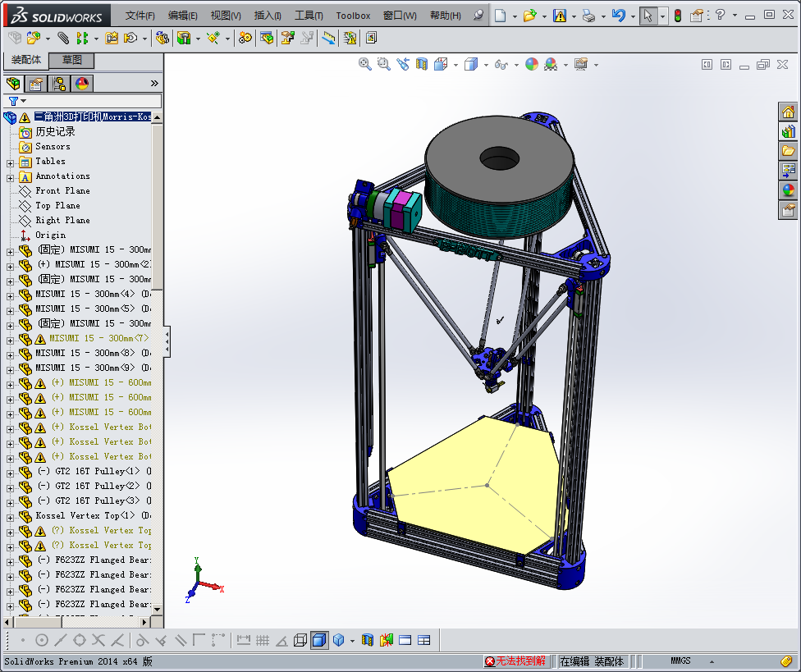The height and width of the screenshot is (672, 801).
Task: Click the Rebuild traffic light icon
Action: (677, 15)
